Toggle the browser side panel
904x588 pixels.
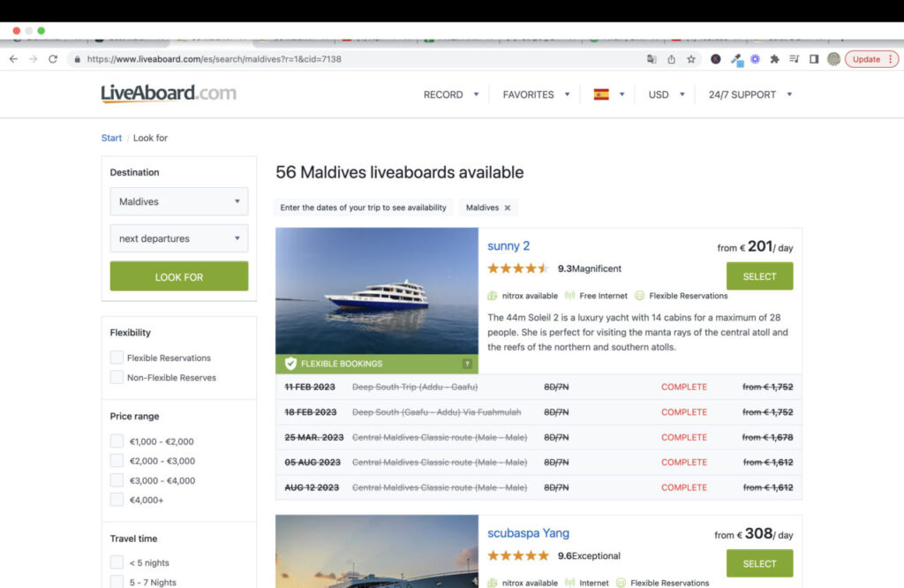(x=814, y=59)
